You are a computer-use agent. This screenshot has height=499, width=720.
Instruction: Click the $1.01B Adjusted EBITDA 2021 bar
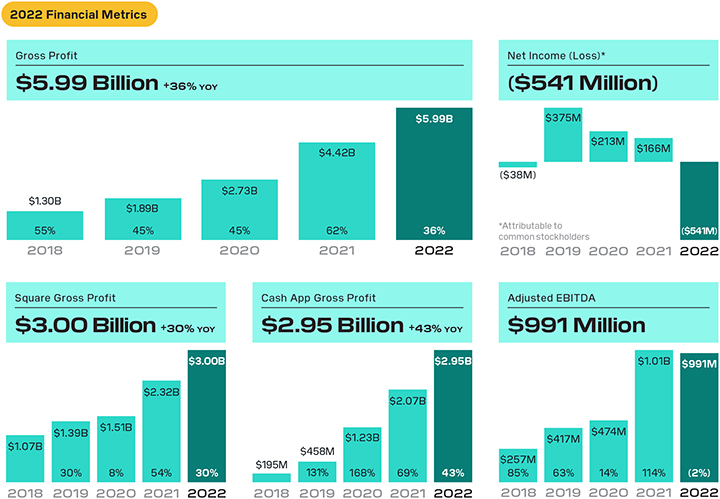click(654, 416)
